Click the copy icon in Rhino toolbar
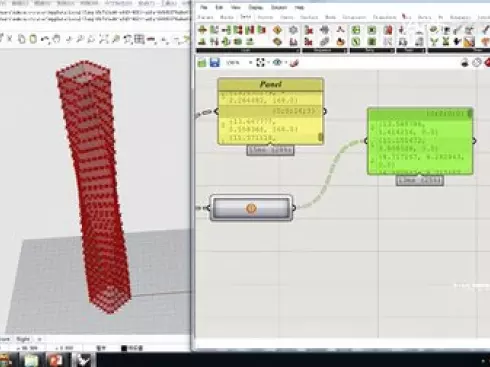This screenshot has height=367, width=490. coord(22,39)
